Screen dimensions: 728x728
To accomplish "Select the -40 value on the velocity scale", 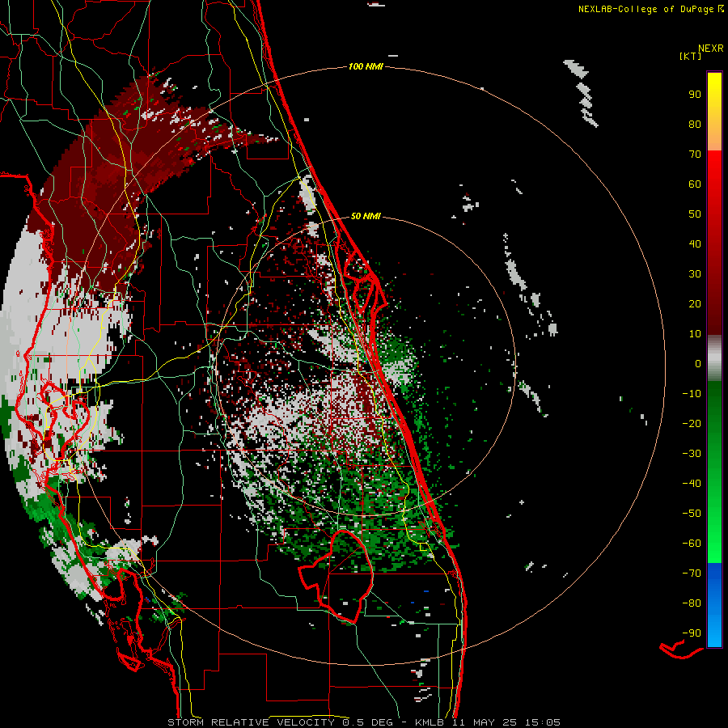I will point(692,484).
